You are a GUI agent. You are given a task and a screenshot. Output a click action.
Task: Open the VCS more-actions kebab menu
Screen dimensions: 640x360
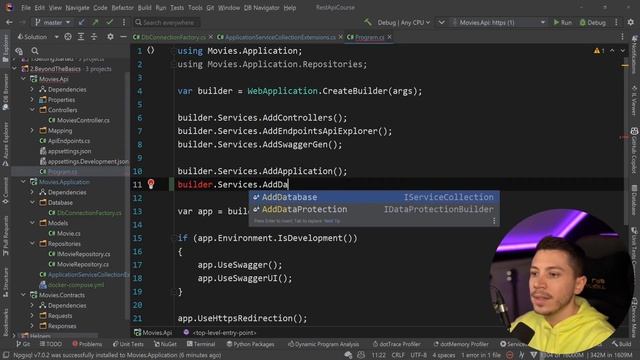pyautogui.click(x=124, y=22)
